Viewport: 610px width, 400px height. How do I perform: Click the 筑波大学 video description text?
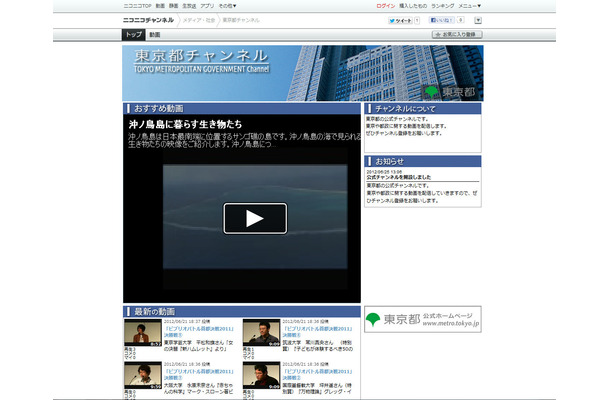318,346
